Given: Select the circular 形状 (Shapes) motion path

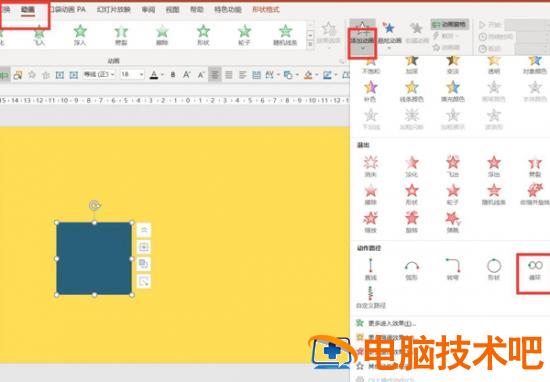Looking at the screenshot, I should 494,269.
